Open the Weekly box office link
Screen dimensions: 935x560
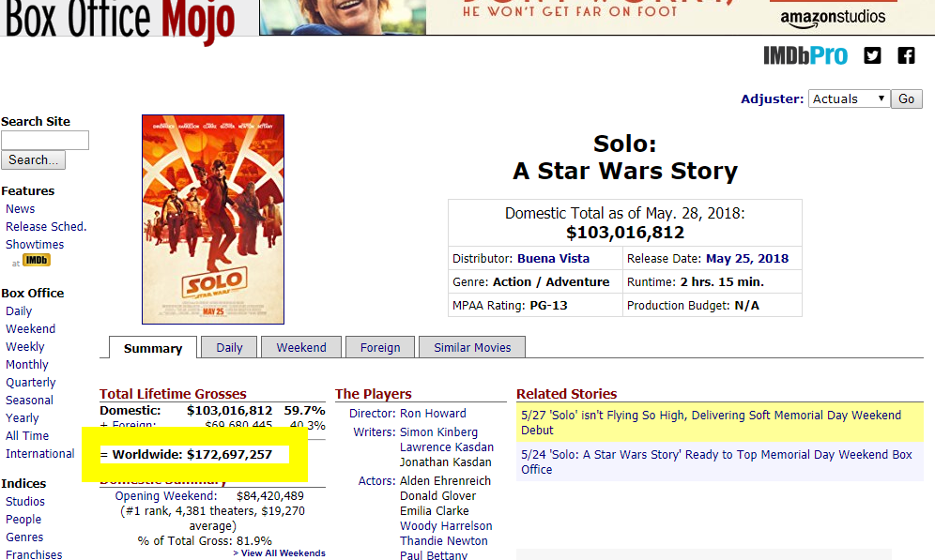coord(25,347)
